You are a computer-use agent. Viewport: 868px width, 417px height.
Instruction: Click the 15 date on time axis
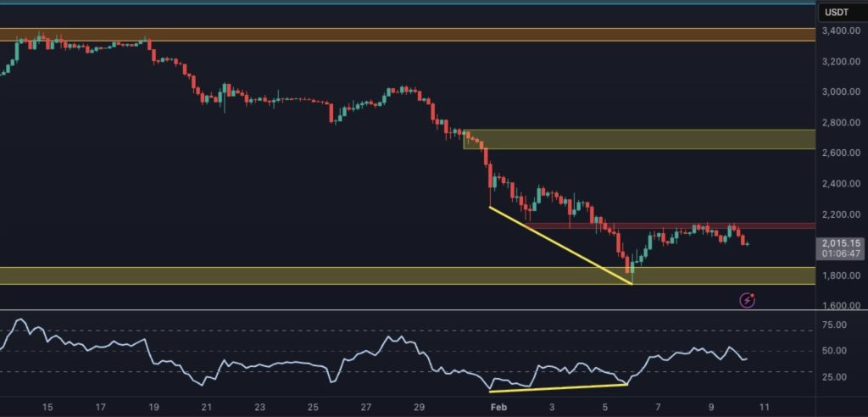pyautogui.click(x=47, y=407)
